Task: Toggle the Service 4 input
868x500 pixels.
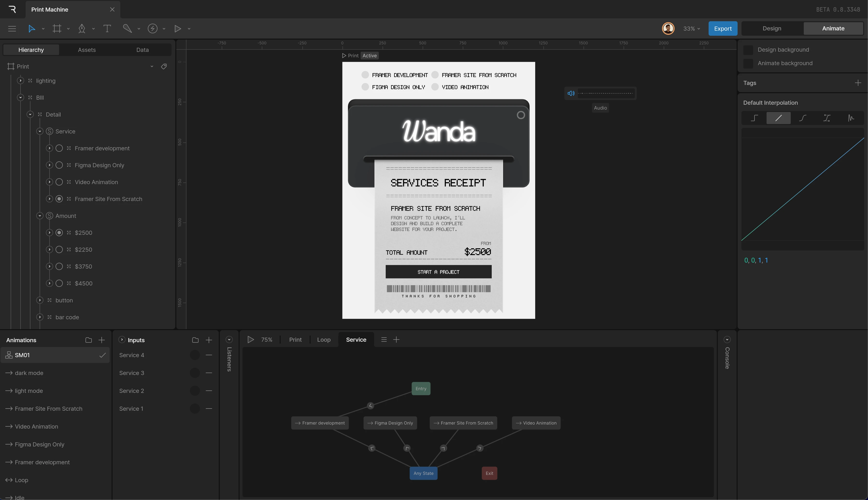Action: pyautogui.click(x=195, y=355)
